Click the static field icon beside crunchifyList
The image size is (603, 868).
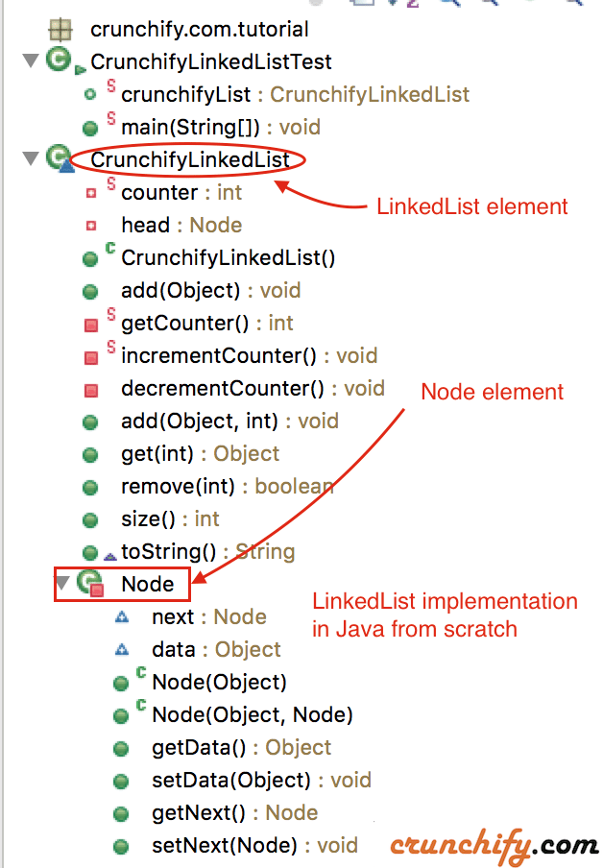[90, 94]
